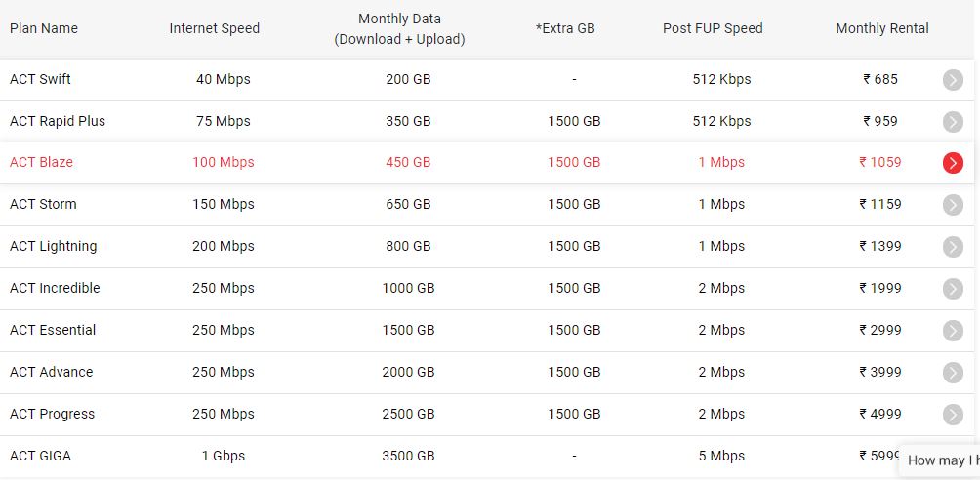Click ₹ 1059 price of ACT Blaze

(x=880, y=163)
